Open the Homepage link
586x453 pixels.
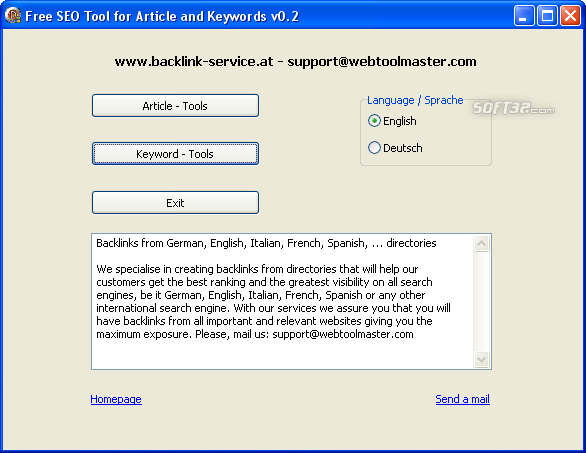pos(116,399)
